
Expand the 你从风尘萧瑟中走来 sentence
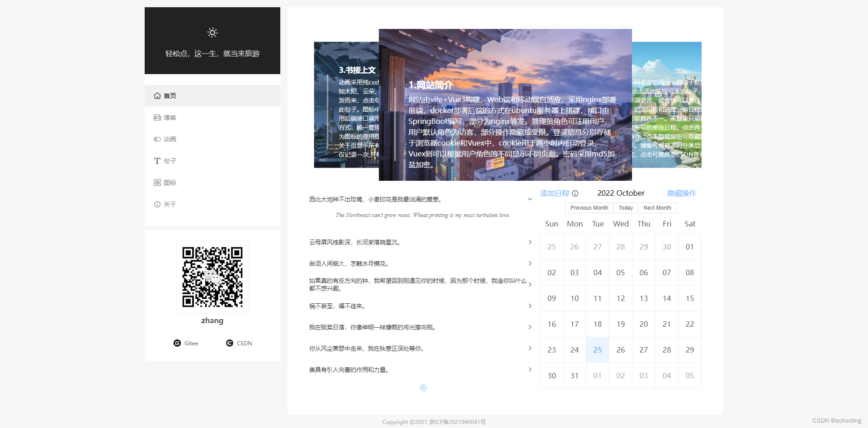tap(421, 348)
